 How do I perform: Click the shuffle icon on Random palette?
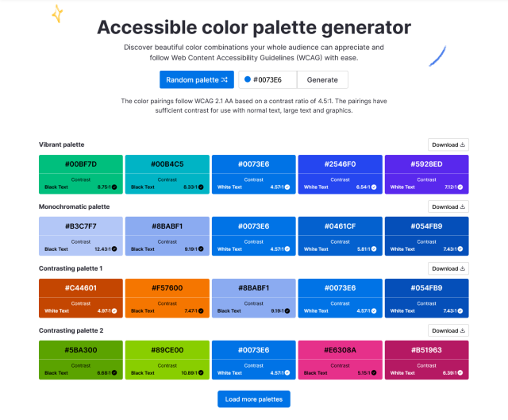click(x=224, y=79)
